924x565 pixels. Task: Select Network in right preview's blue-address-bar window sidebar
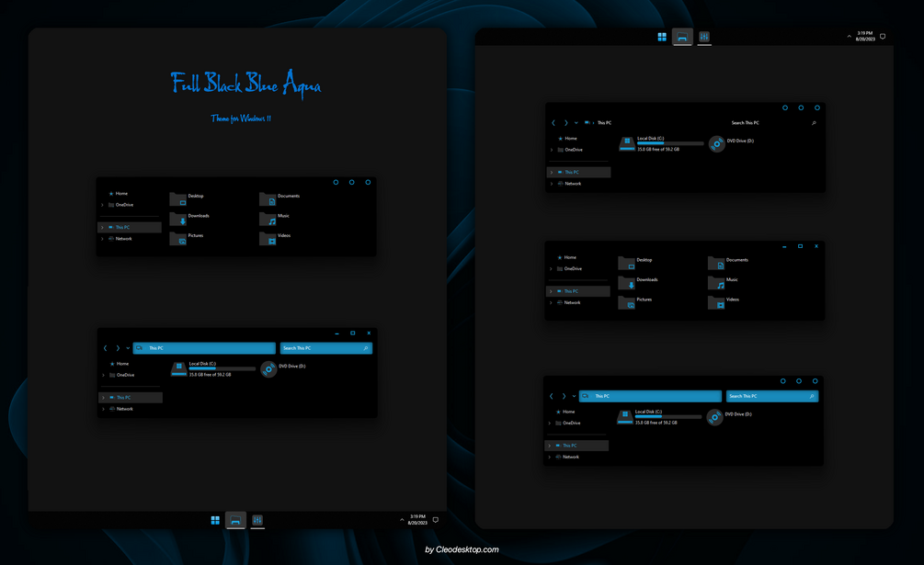[567, 458]
